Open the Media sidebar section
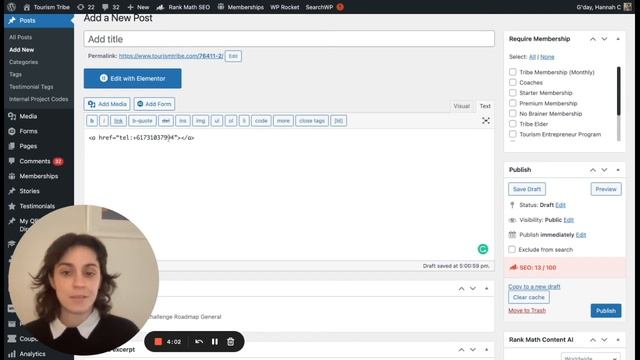 coord(28,116)
